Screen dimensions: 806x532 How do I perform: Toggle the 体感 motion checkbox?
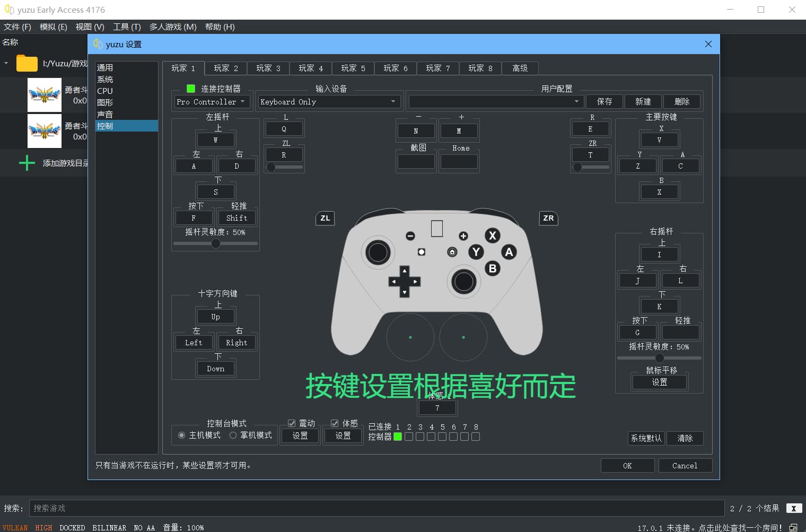[x=335, y=423]
